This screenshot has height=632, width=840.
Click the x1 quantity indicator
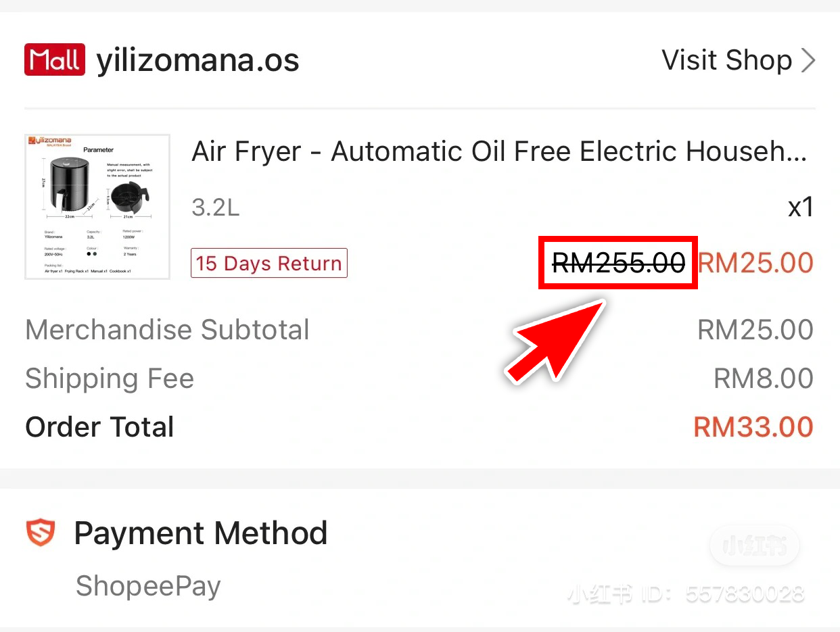tap(801, 208)
